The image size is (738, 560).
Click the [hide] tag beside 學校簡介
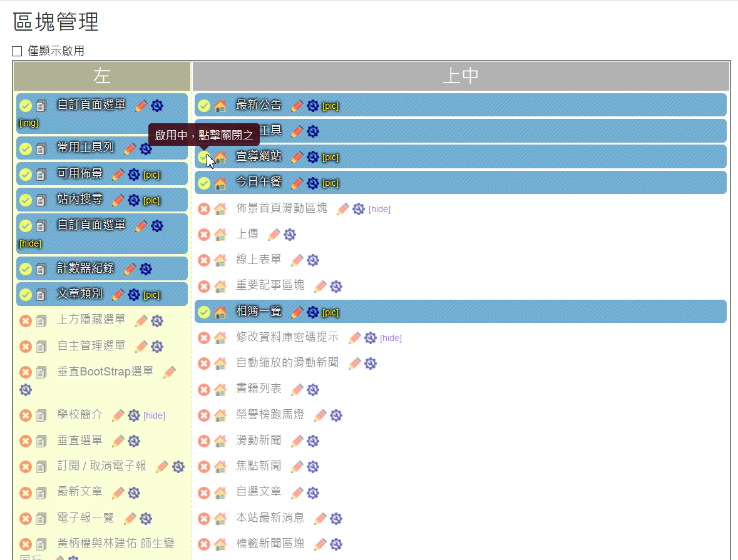[x=154, y=415]
